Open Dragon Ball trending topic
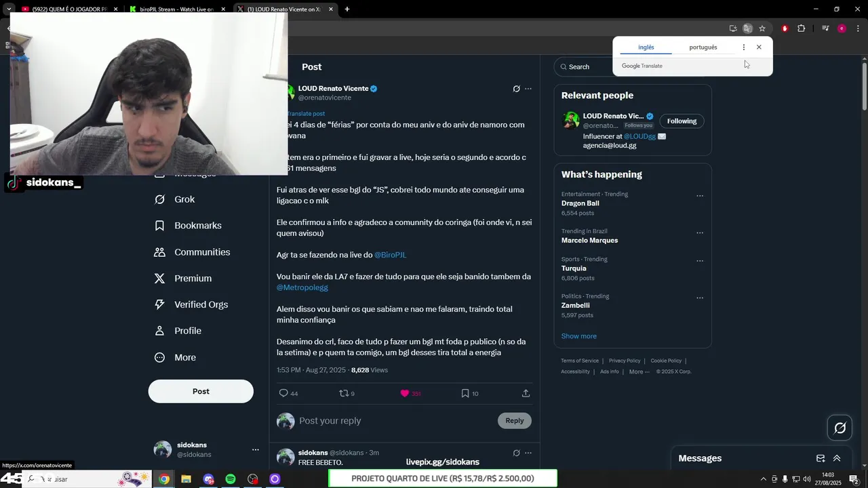 coord(580,203)
